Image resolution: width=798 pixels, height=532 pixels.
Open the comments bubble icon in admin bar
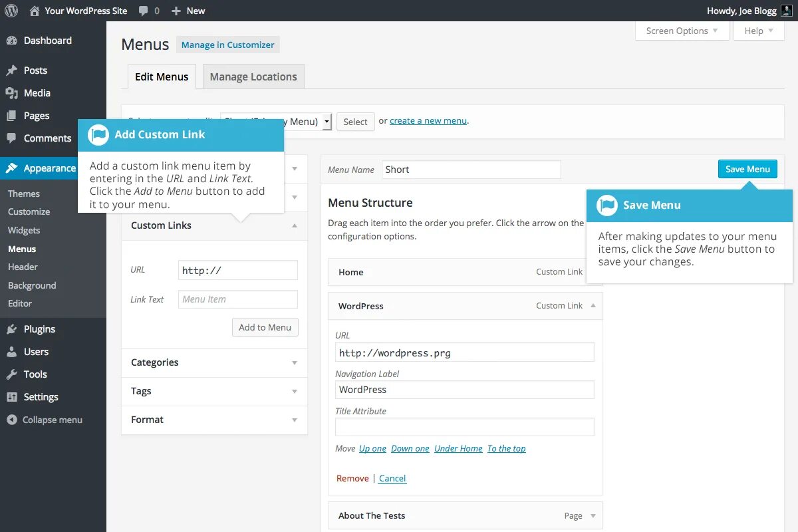point(144,11)
